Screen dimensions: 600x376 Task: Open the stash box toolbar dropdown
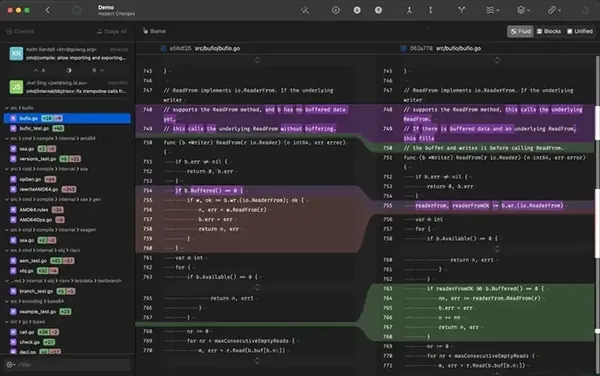pos(523,10)
